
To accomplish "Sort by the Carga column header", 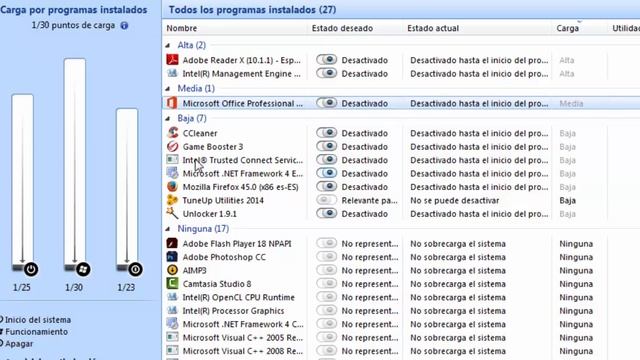I will (579, 28).
